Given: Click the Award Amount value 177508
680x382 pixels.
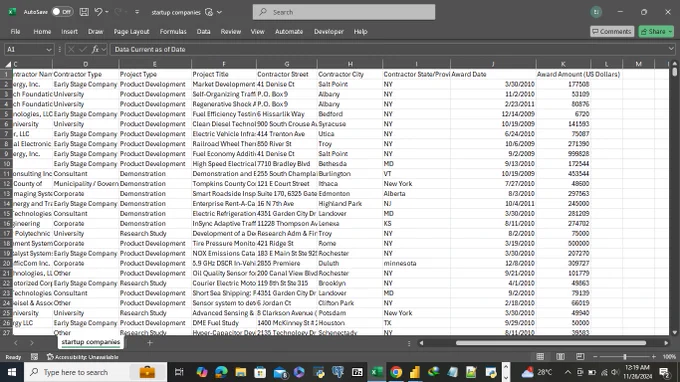Looking at the screenshot, I should coord(563,84).
